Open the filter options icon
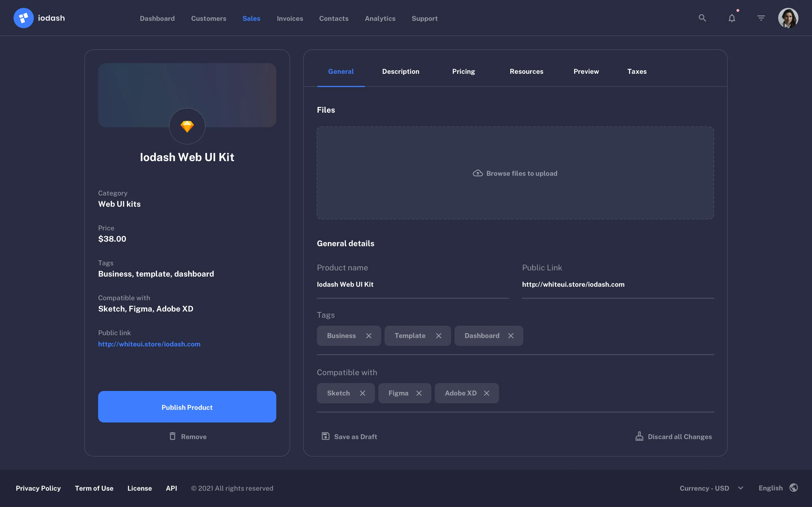This screenshot has width=812, height=507. click(x=761, y=18)
